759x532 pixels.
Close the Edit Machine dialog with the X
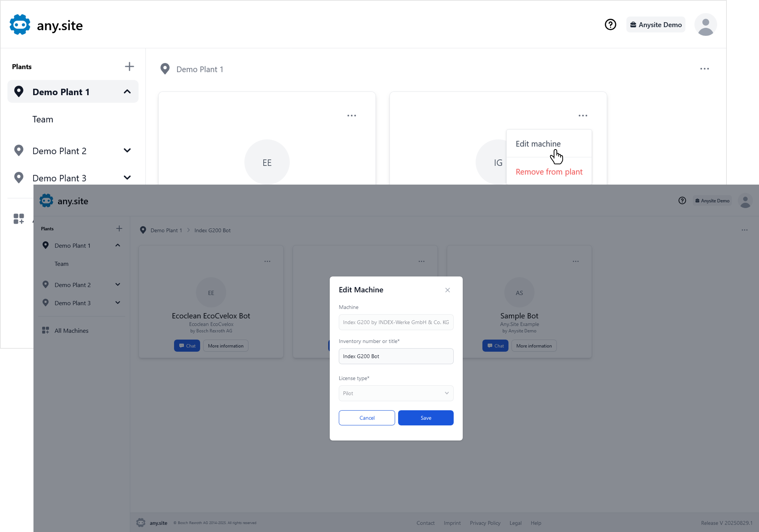coord(447,290)
